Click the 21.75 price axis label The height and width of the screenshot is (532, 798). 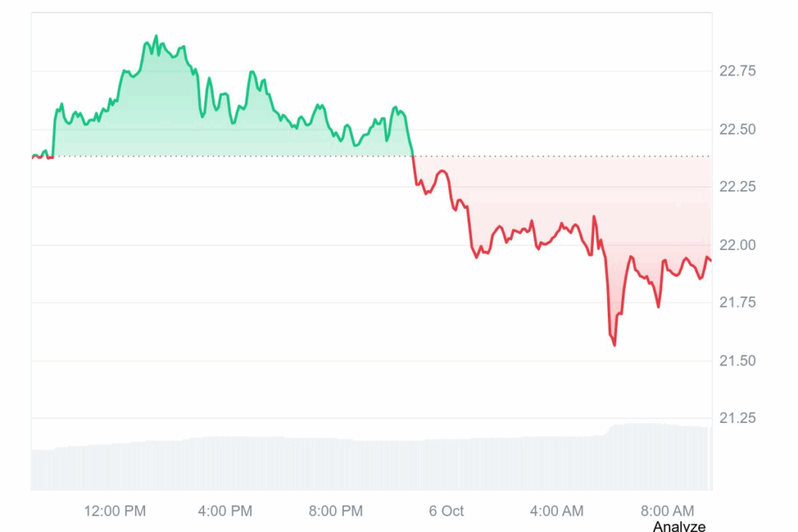[737, 303]
